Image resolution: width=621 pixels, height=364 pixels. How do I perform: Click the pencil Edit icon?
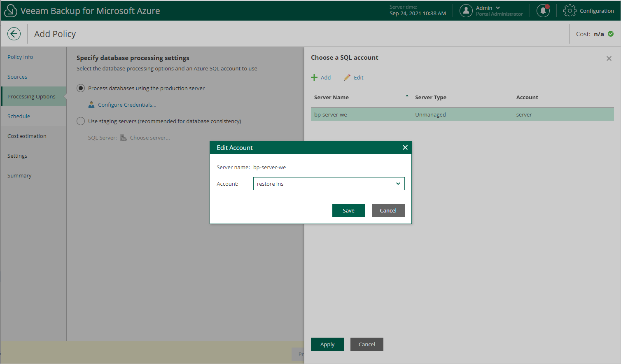(x=347, y=77)
